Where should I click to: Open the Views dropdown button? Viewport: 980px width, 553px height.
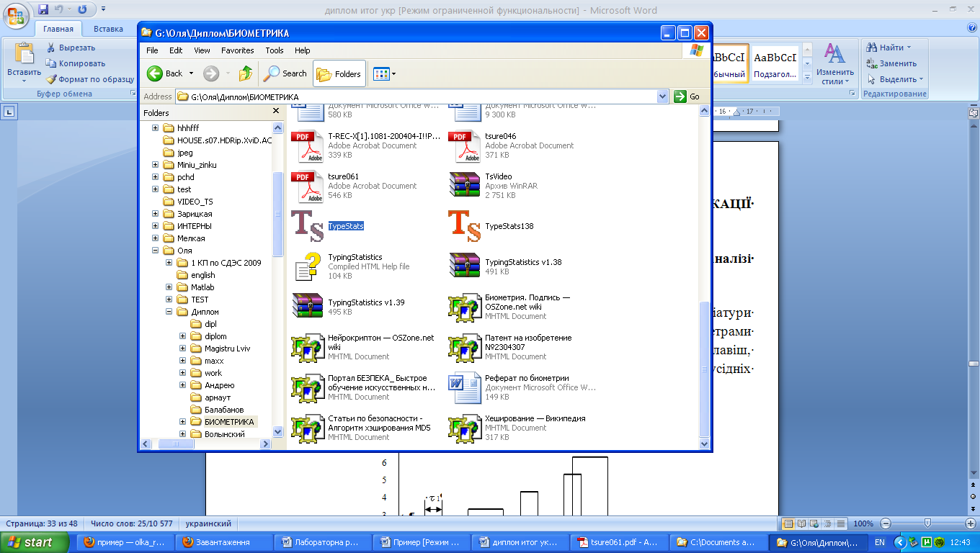click(x=385, y=73)
